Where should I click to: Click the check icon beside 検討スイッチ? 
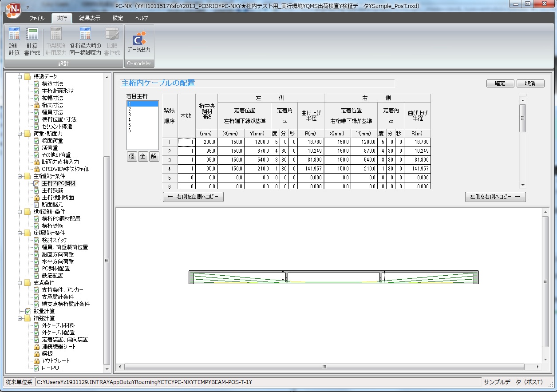(37, 240)
